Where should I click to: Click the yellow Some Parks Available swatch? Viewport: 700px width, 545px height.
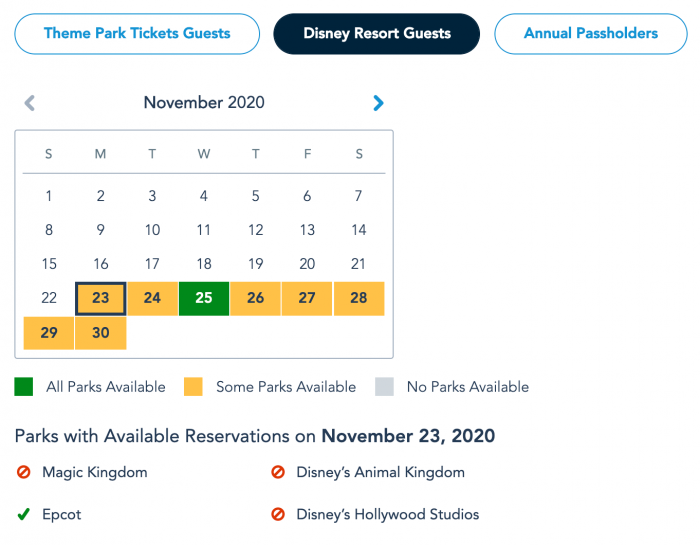(193, 387)
